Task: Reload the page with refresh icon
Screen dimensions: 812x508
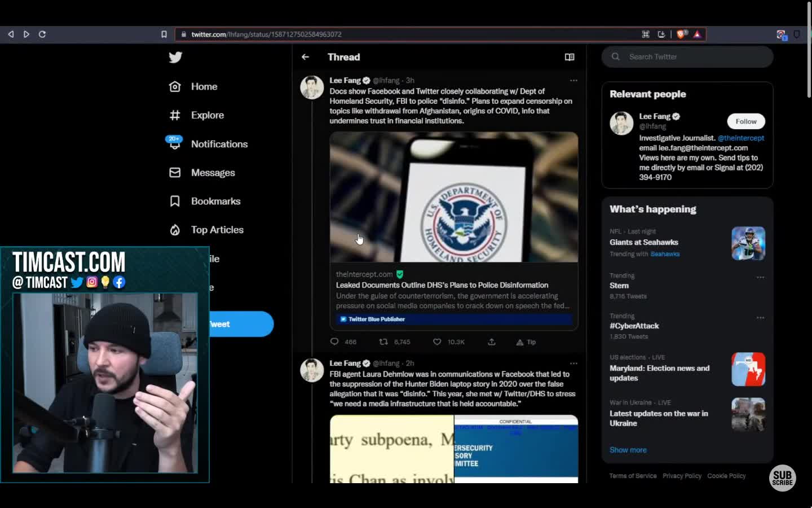Action: coord(42,34)
